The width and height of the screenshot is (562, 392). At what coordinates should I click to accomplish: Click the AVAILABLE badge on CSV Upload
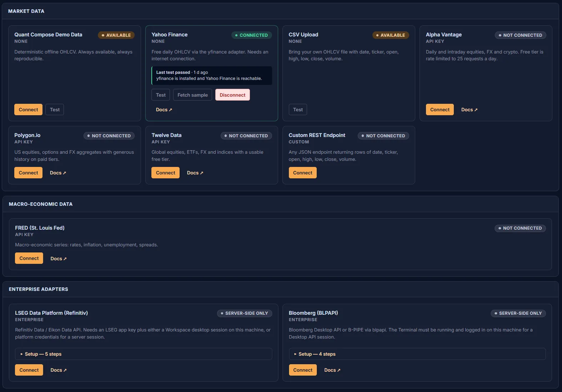[x=391, y=35]
